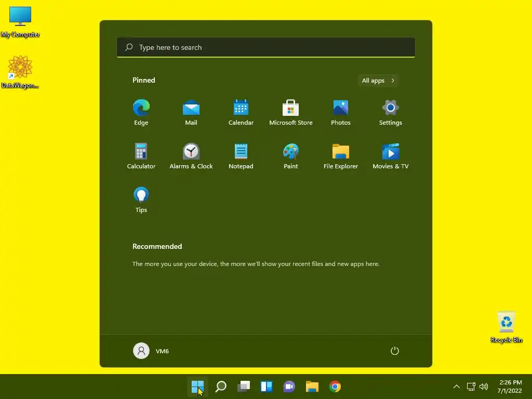Click the Type here to search field

[266, 47]
